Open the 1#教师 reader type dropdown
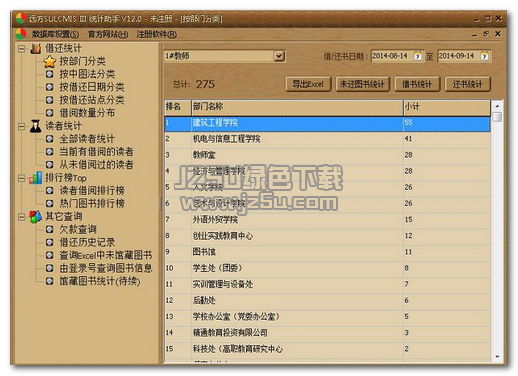The width and height of the screenshot is (518, 376). click(279, 56)
